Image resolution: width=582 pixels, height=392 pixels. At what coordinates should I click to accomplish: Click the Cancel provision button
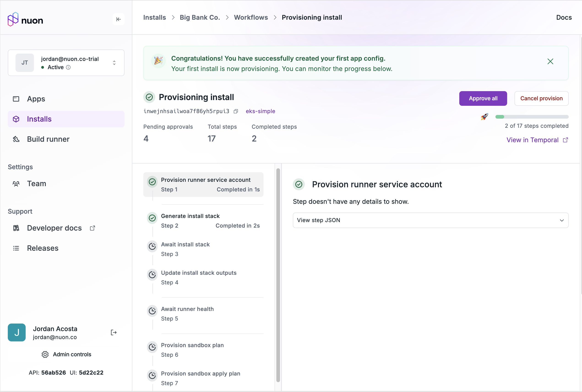[541, 98]
